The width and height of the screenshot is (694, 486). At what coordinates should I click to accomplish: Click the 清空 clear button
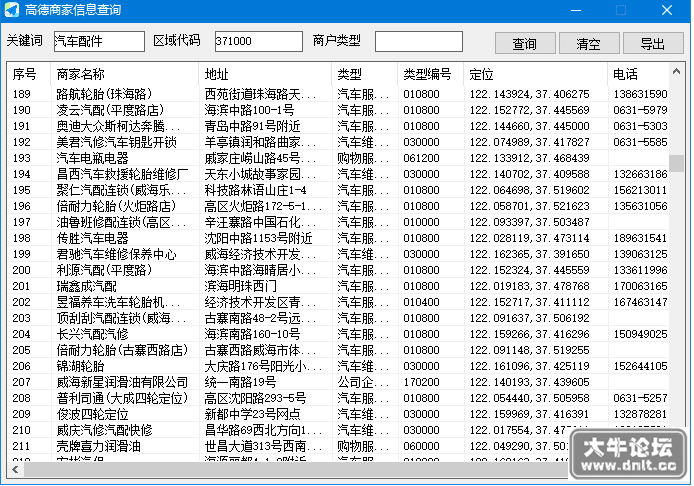tap(589, 43)
